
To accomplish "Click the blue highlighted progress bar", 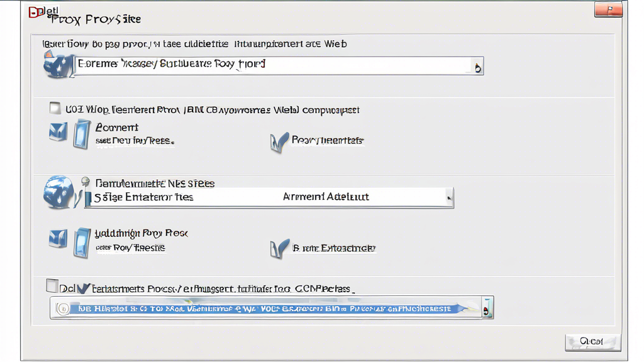I will (x=270, y=307).
